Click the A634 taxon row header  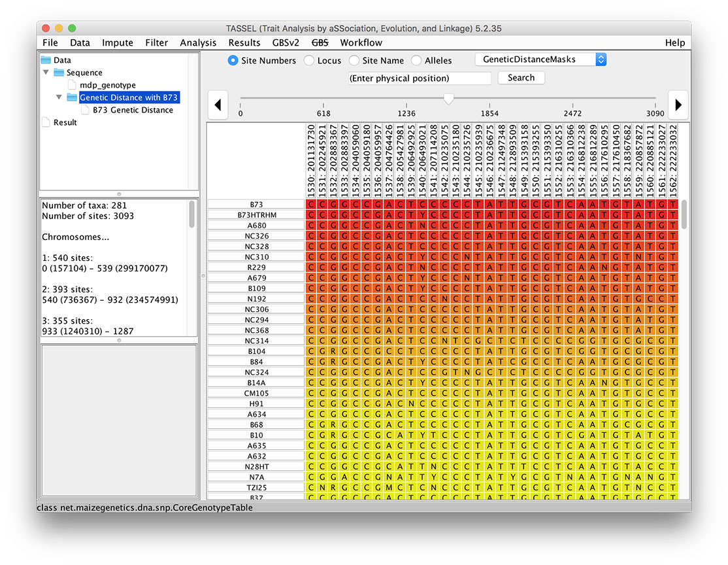point(256,414)
